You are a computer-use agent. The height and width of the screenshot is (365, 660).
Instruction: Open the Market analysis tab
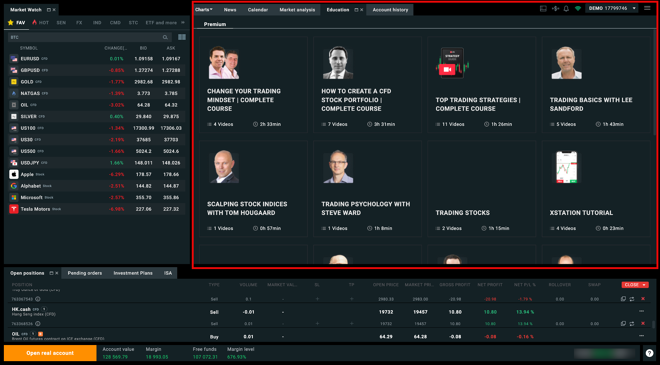pos(297,10)
